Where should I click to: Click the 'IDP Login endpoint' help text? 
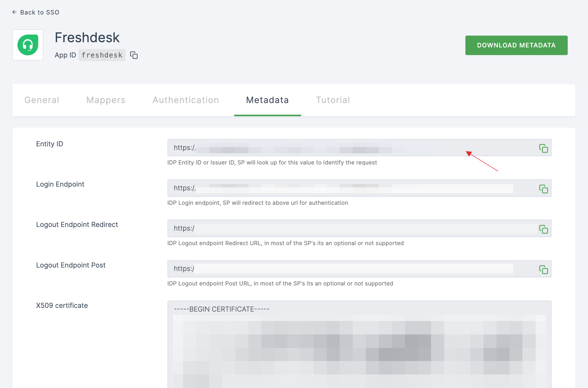[x=258, y=203]
